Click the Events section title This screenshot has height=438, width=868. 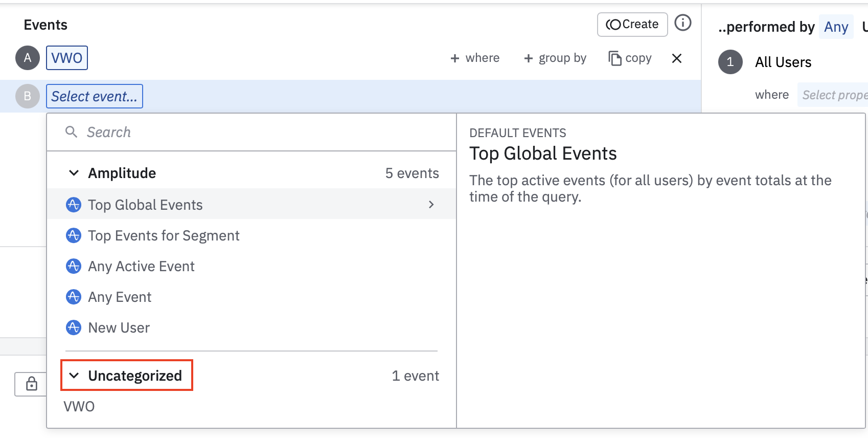[x=45, y=25]
